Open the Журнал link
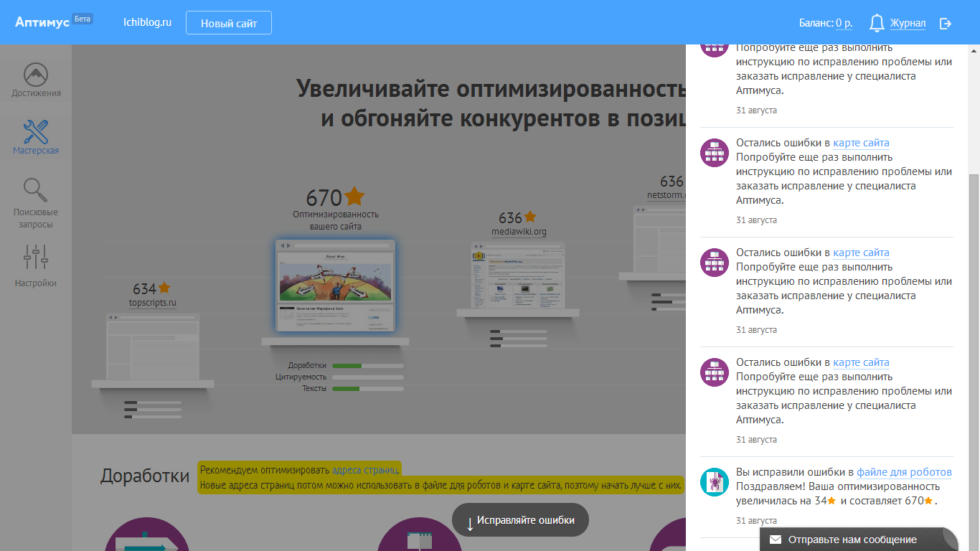Viewport: 980px width, 551px height. tap(908, 23)
